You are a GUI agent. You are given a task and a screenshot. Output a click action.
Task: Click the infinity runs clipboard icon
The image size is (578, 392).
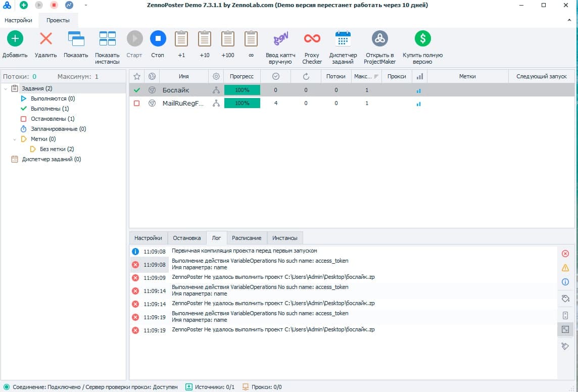pyautogui.click(x=251, y=38)
